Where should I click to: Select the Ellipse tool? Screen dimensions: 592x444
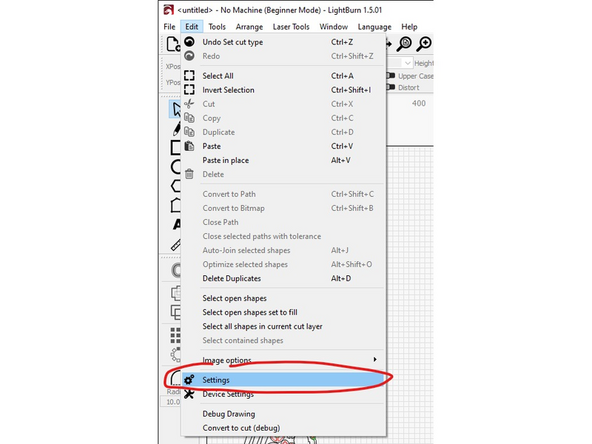[x=176, y=166]
